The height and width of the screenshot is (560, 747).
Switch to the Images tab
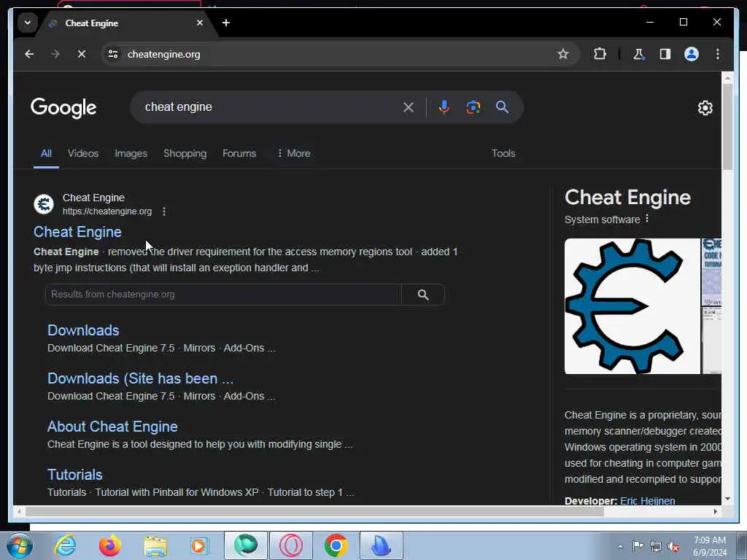(131, 153)
